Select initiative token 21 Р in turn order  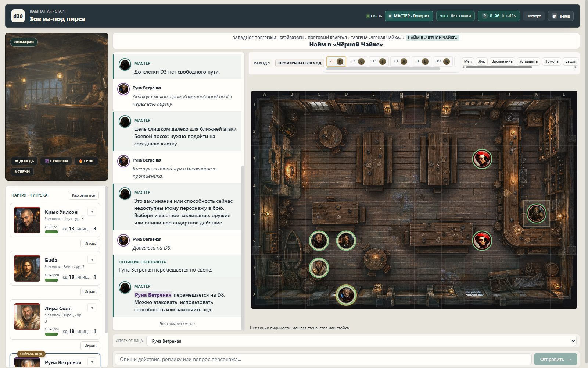[x=336, y=61]
